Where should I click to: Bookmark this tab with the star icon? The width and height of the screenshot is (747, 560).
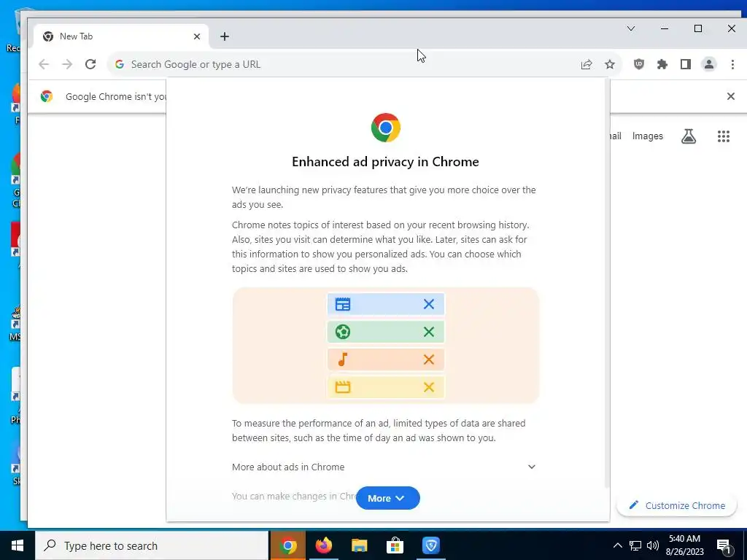[x=610, y=64]
